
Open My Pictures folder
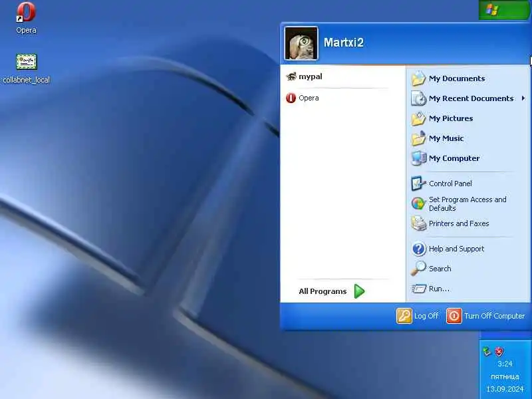468,118
